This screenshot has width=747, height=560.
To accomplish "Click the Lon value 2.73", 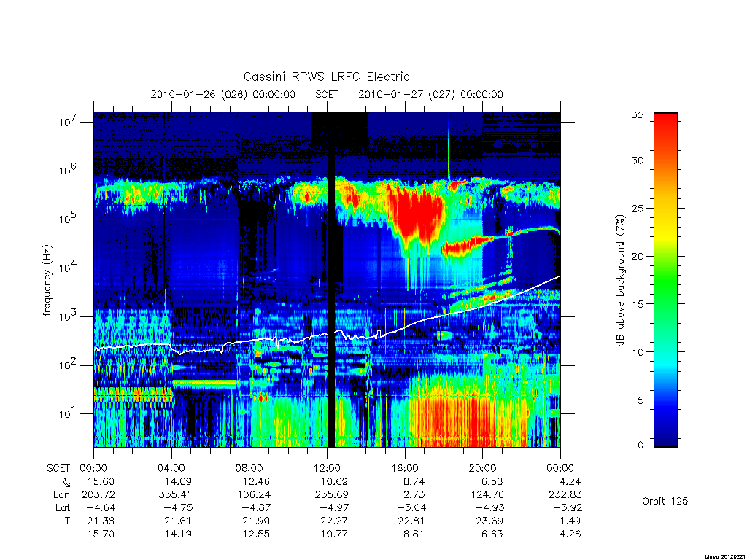I will coord(414,495).
